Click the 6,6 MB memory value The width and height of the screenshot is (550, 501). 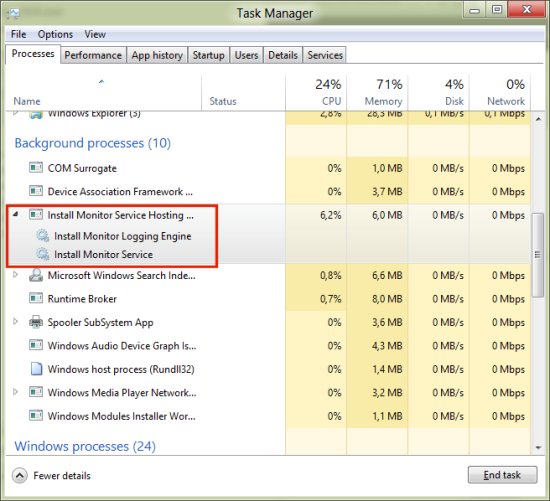click(387, 275)
